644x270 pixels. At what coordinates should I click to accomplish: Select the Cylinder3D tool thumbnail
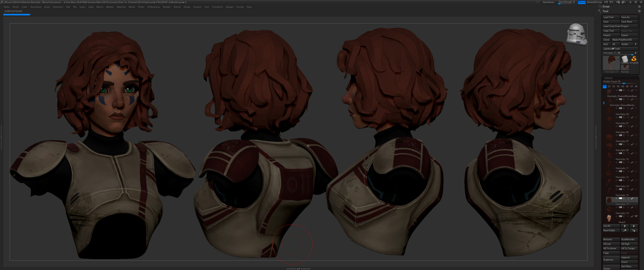(x=625, y=60)
